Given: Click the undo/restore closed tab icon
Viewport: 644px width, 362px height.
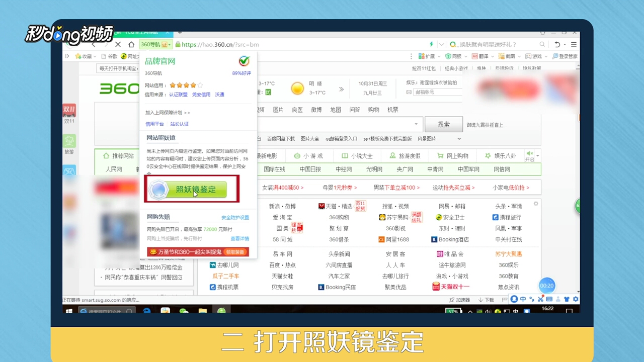Looking at the screenshot, I should click(x=557, y=44).
